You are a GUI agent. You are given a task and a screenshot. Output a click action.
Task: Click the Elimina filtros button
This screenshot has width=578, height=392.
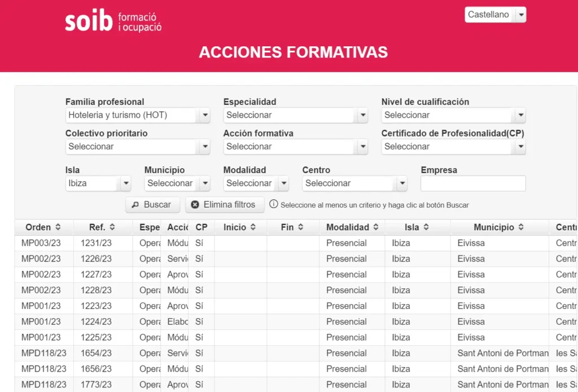pyautogui.click(x=225, y=205)
